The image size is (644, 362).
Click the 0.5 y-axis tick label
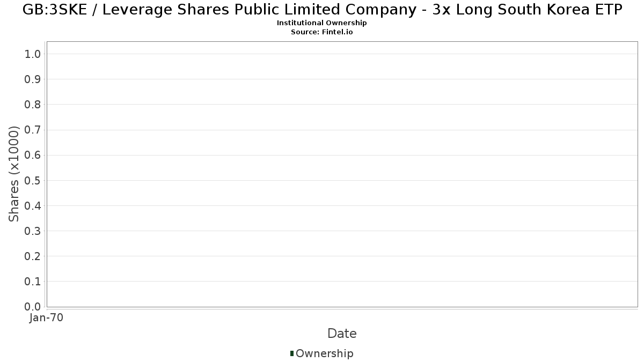33,180
